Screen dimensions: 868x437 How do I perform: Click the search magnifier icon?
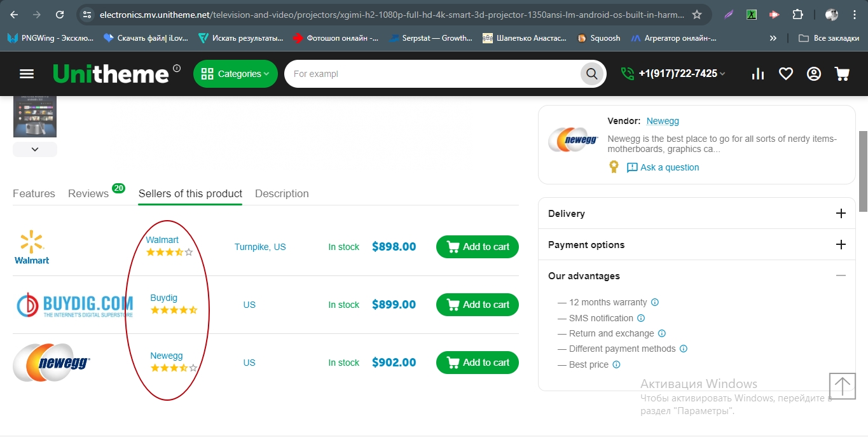coord(591,74)
